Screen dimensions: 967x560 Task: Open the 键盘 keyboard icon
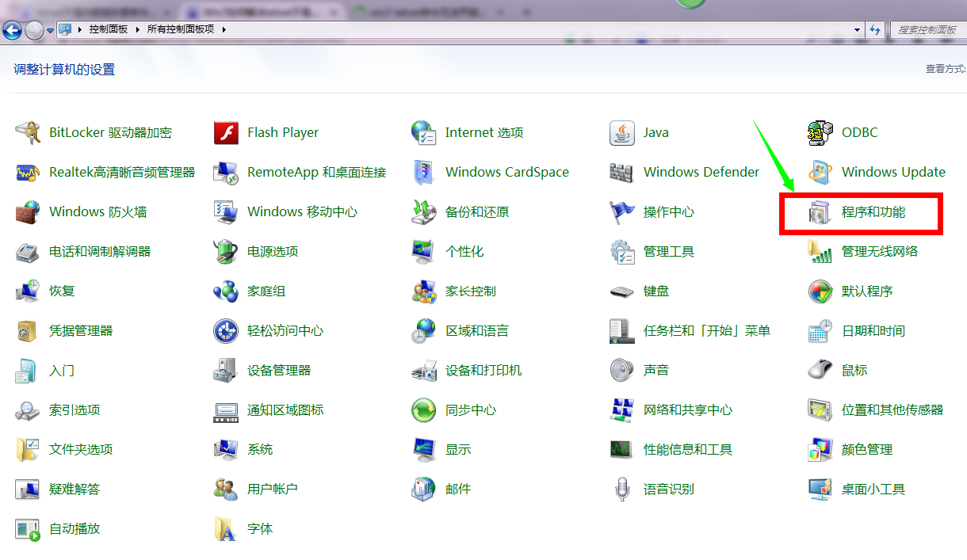(622, 291)
